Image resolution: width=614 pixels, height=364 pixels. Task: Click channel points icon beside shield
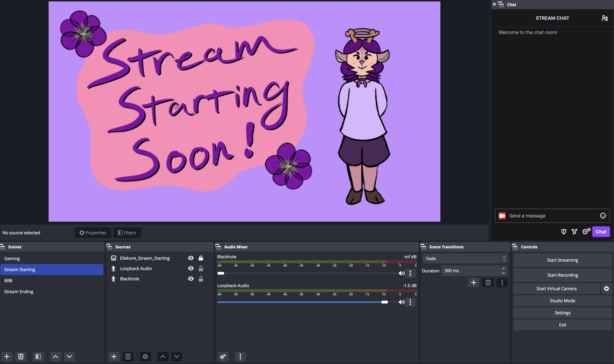point(574,232)
